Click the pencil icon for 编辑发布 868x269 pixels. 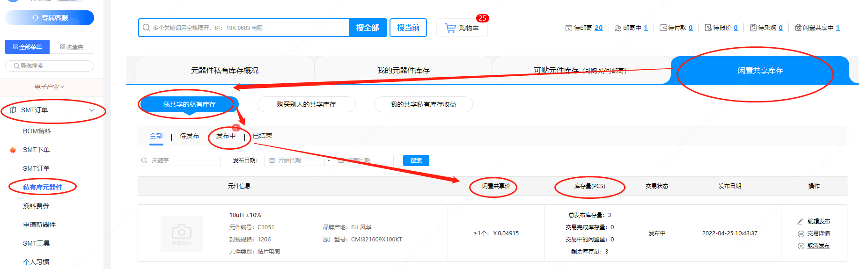pos(800,221)
